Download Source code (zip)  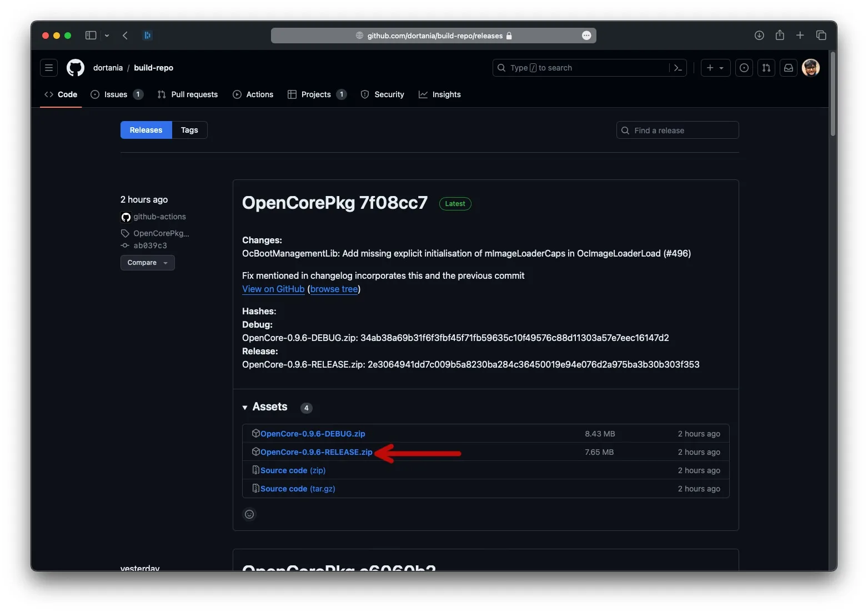point(293,470)
